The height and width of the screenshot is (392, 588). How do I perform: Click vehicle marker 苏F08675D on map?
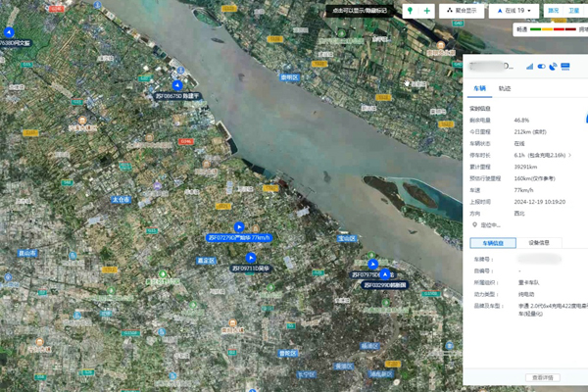[178, 85]
